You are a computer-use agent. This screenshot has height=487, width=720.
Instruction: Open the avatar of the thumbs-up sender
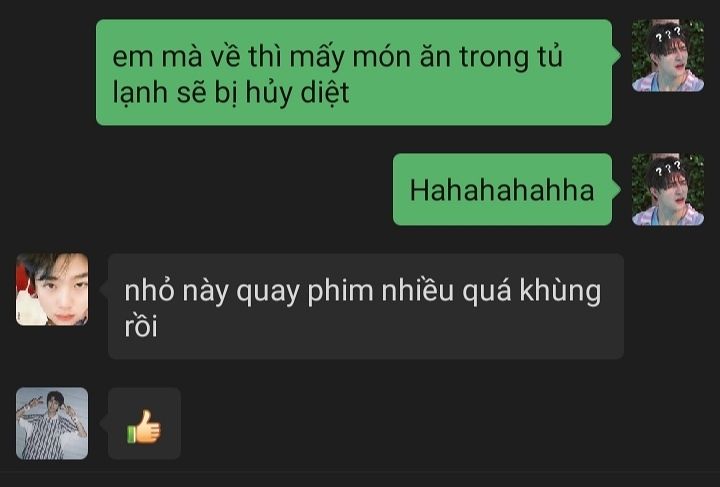coord(52,423)
